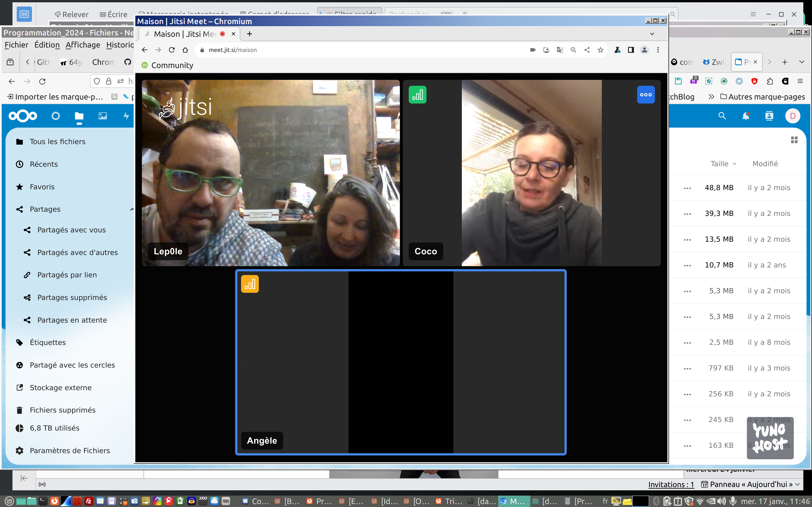Bookmark this page with star icon

coord(600,50)
